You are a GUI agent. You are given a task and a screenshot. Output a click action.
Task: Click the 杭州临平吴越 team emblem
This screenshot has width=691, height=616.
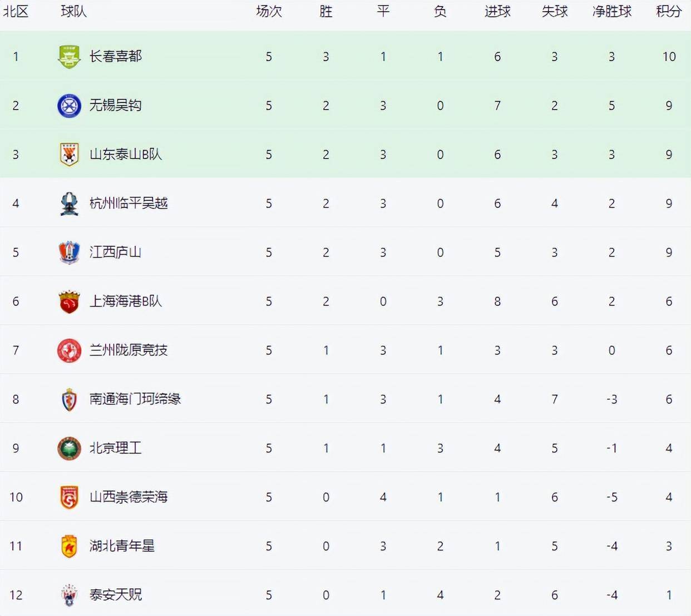coord(69,203)
